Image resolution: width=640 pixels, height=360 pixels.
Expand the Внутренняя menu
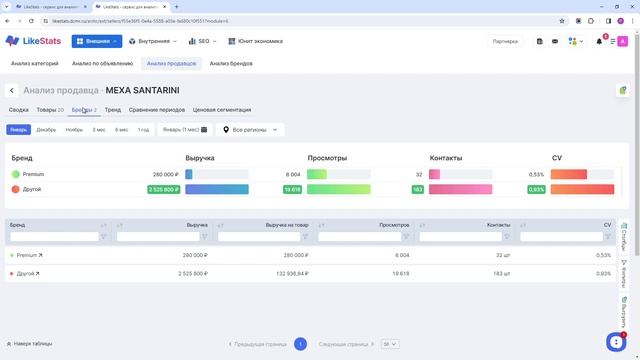[153, 41]
